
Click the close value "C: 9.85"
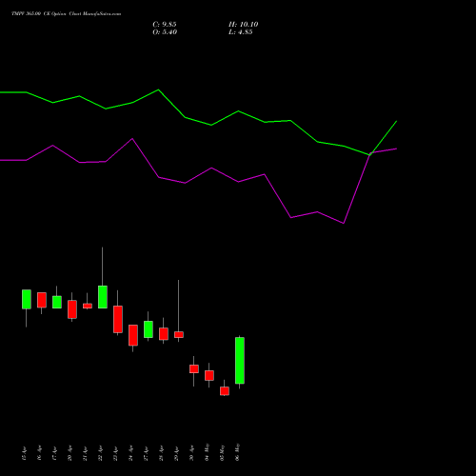pos(165,25)
